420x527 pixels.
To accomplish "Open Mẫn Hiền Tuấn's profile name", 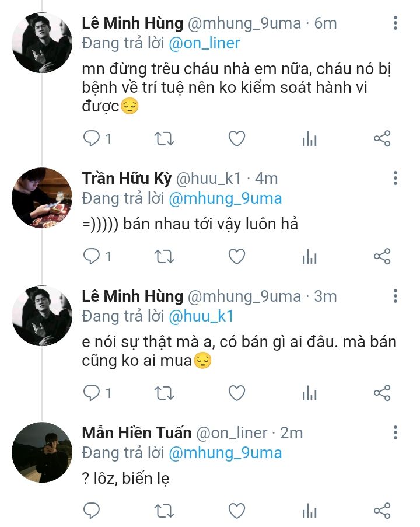I will click(136, 432).
